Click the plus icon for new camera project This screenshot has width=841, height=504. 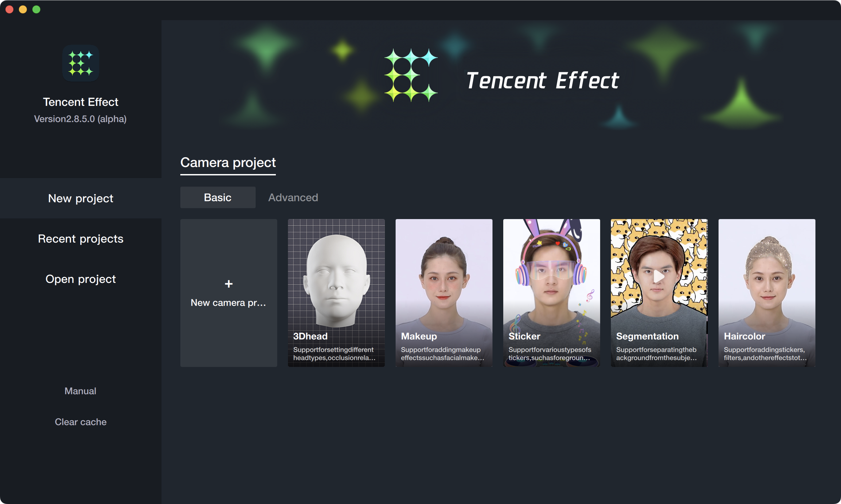(x=228, y=284)
